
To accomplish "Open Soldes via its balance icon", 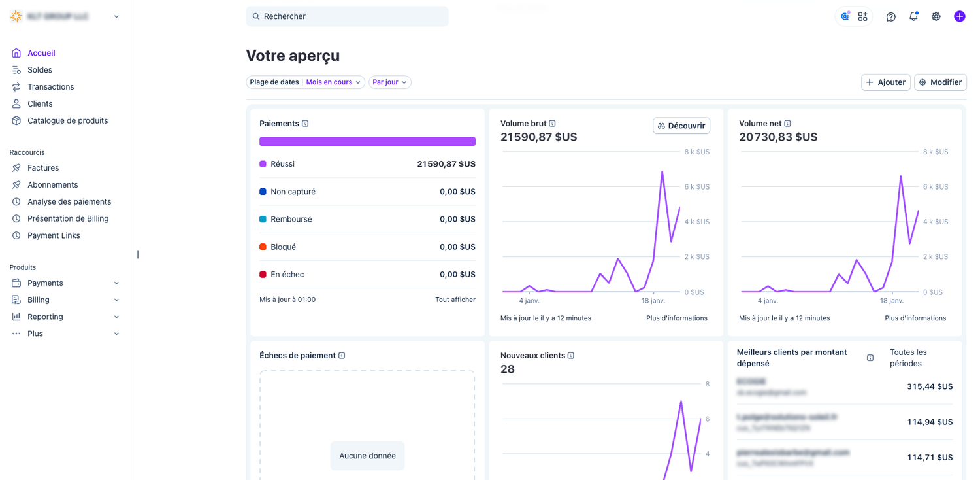I will click(16, 70).
